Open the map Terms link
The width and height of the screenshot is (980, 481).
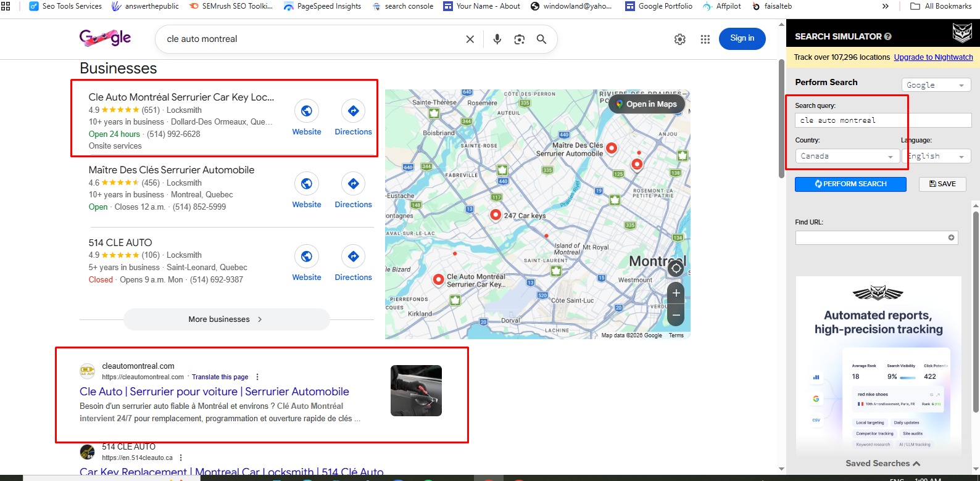[676, 335]
